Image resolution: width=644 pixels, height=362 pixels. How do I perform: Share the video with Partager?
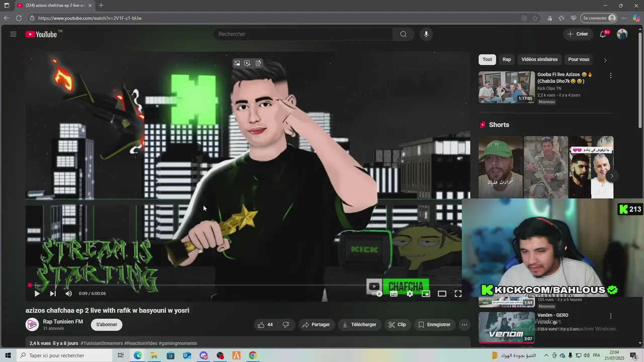coord(316,325)
